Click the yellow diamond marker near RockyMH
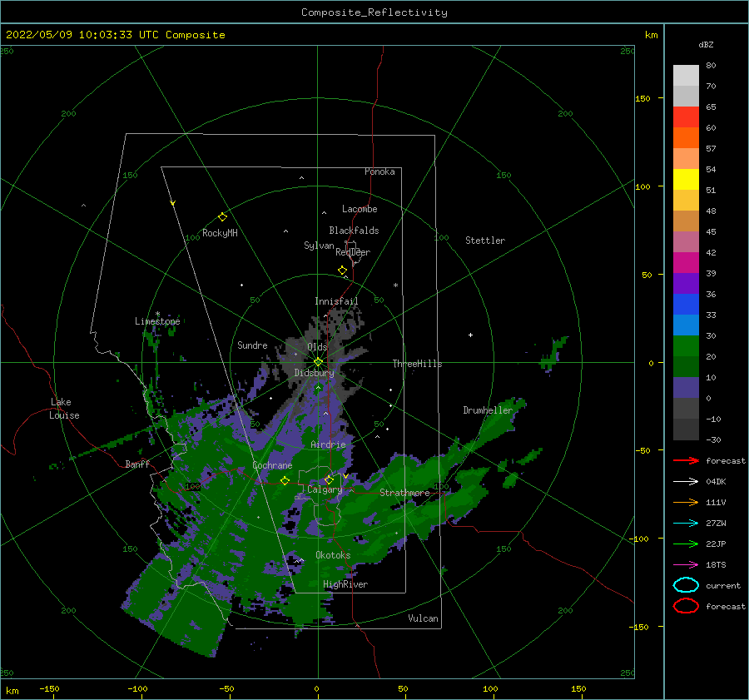The width and height of the screenshot is (749, 700). [x=222, y=217]
